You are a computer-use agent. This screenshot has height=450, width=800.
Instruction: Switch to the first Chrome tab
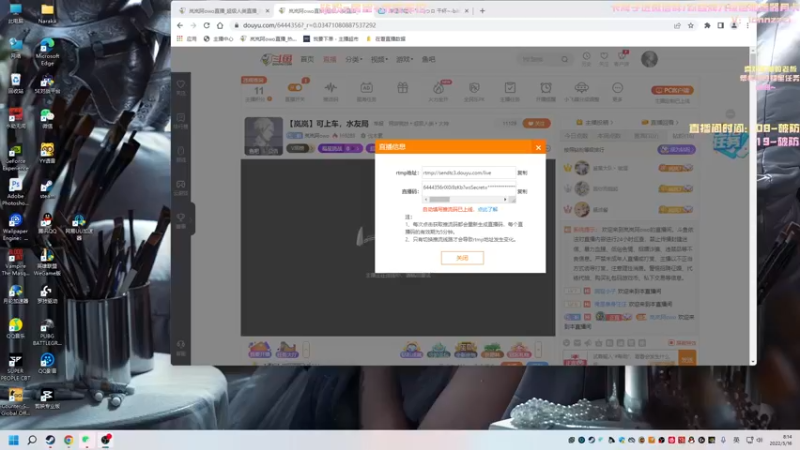pos(223,11)
